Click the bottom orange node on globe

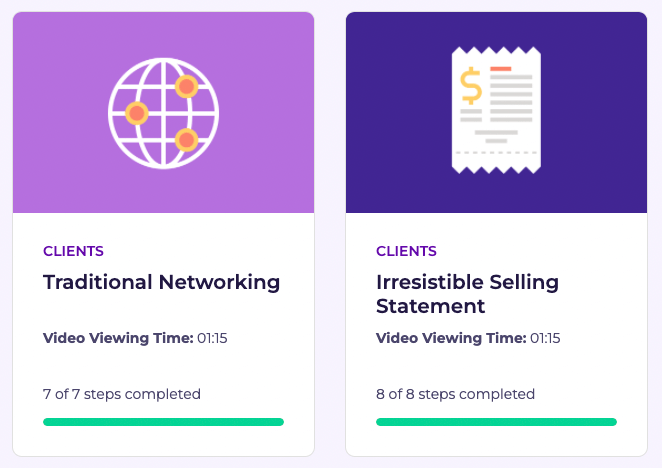[184, 139]
